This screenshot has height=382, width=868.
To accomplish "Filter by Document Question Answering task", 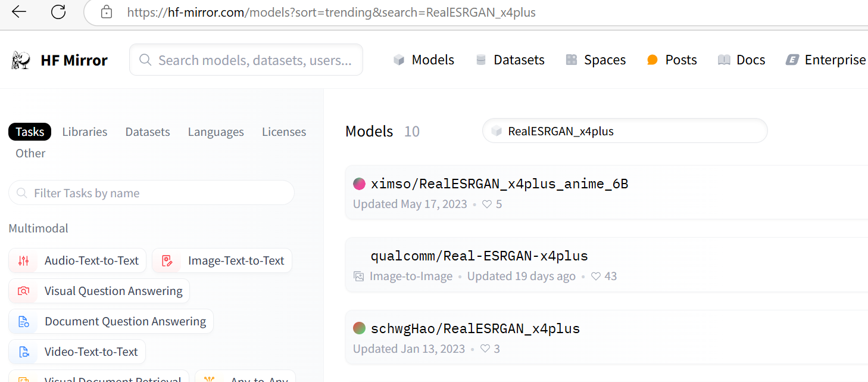I will coord(111,322).
